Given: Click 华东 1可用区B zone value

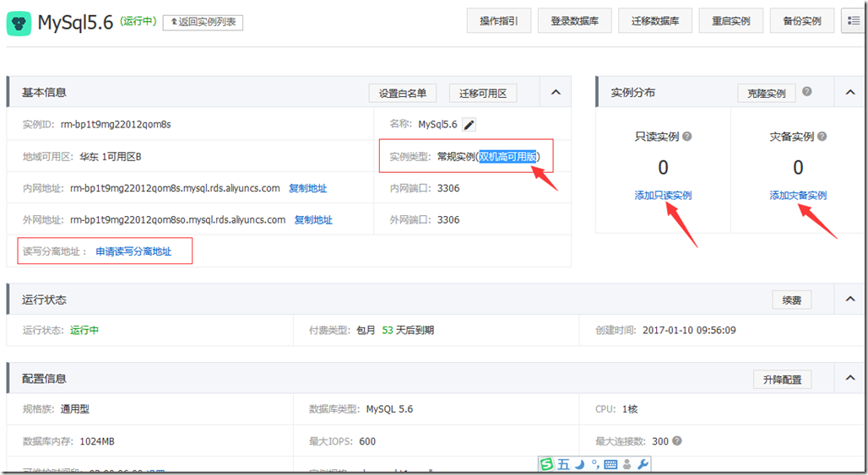Looking at the screenshot, I should (x=110, y=157).
